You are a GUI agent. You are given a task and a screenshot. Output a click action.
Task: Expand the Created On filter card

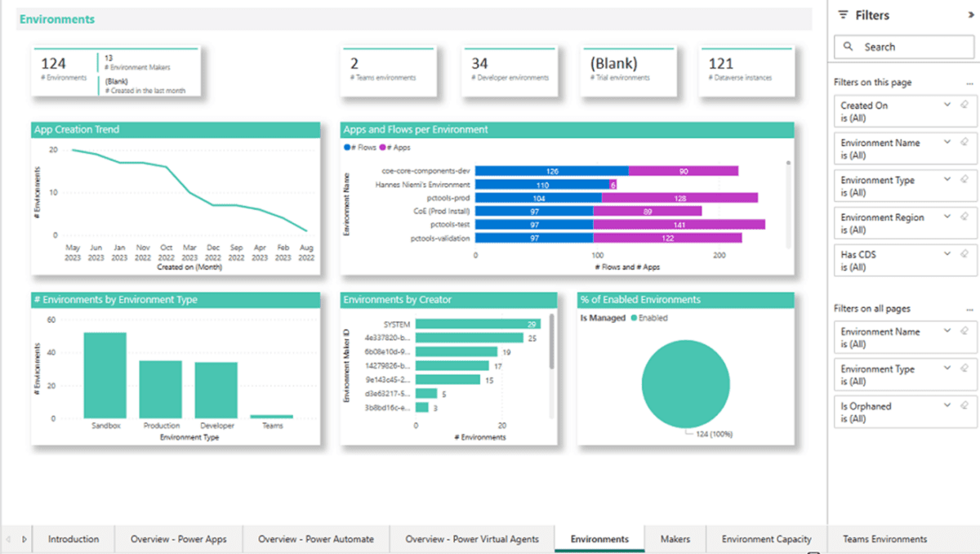[947, 105]
